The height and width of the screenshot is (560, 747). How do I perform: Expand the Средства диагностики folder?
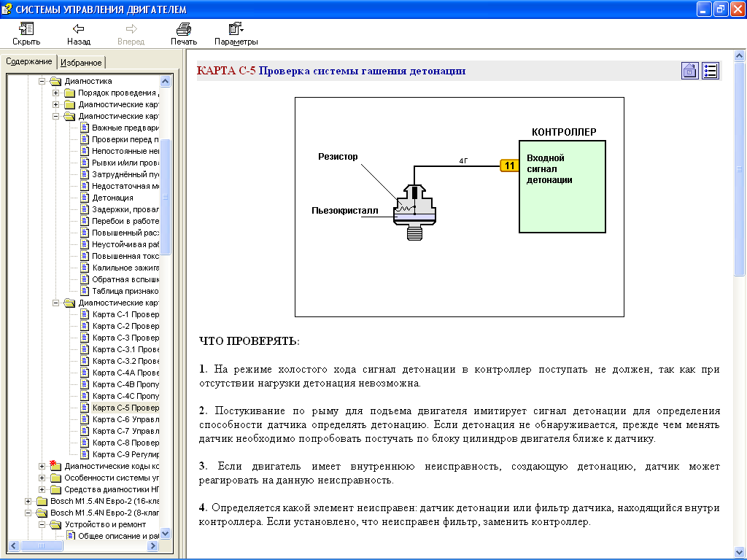[42, 489]
